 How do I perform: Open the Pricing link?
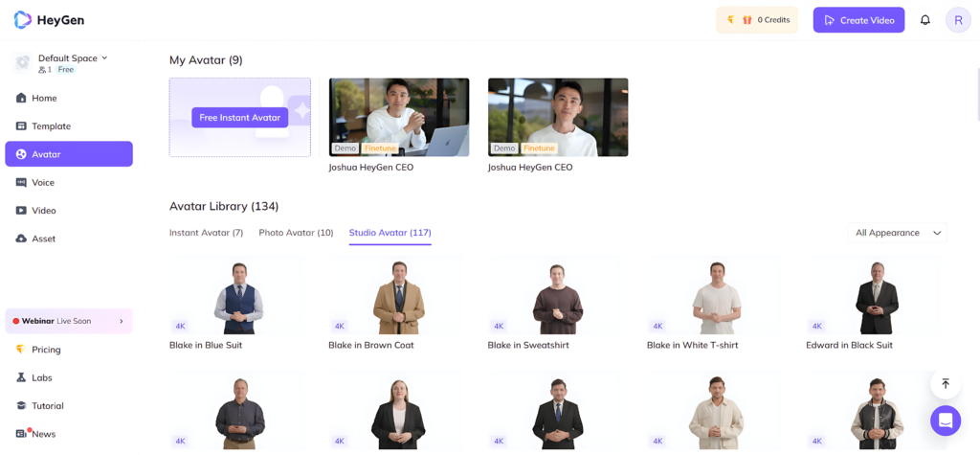pos(69,350)
